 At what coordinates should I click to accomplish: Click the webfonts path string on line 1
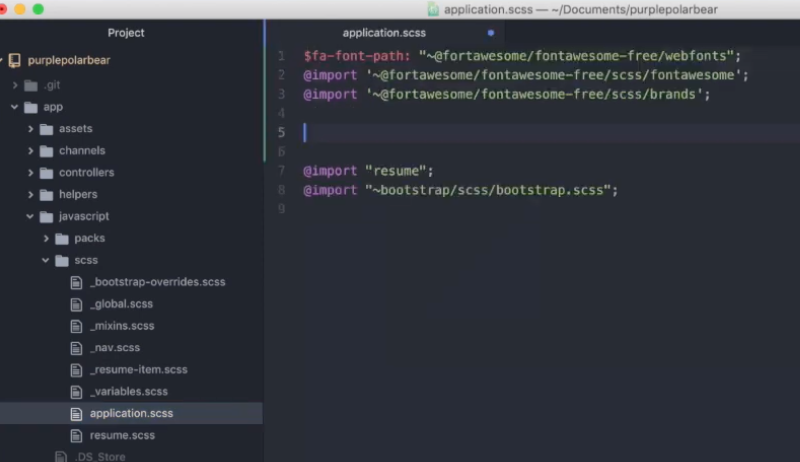point(576,56)
